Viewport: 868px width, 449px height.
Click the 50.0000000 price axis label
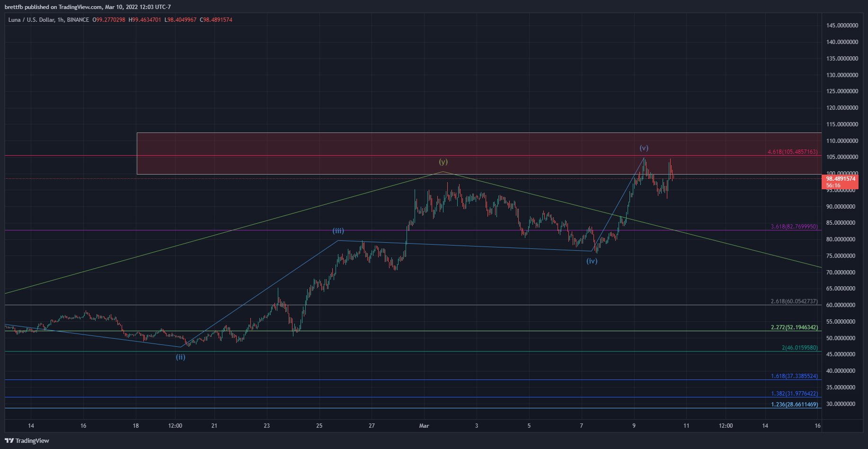click(x=841, y=338)
